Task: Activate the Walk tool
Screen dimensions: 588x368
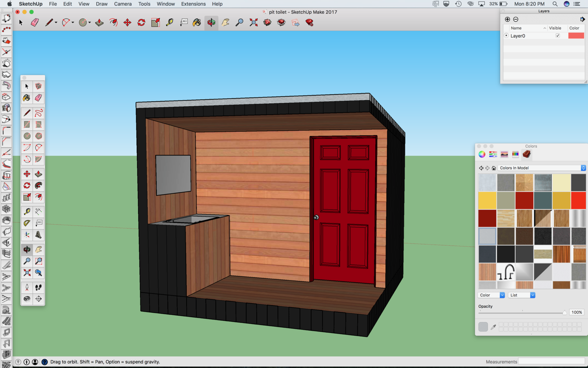Action: pyautogui.click(x=39, y=287)
